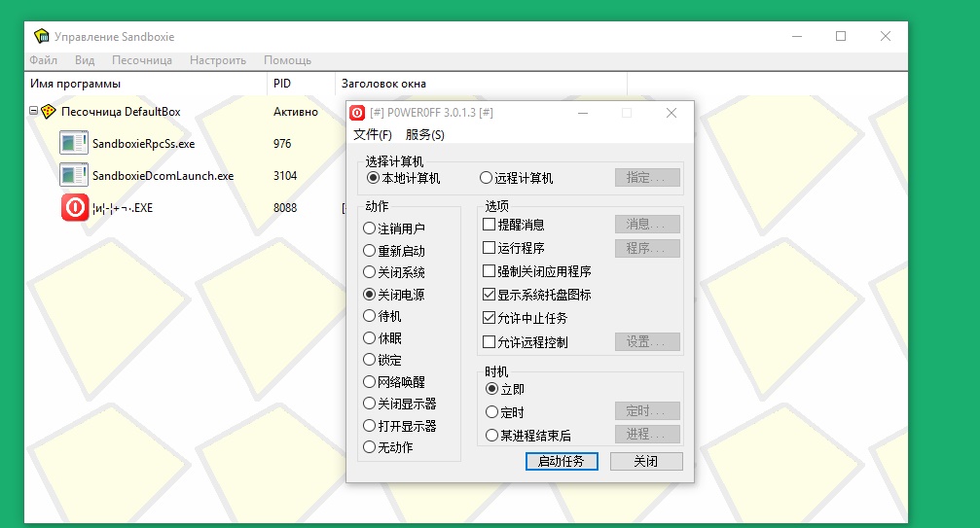Choose 锁定 action
Screen dimensions: 980x528
[x=382, y=360]
